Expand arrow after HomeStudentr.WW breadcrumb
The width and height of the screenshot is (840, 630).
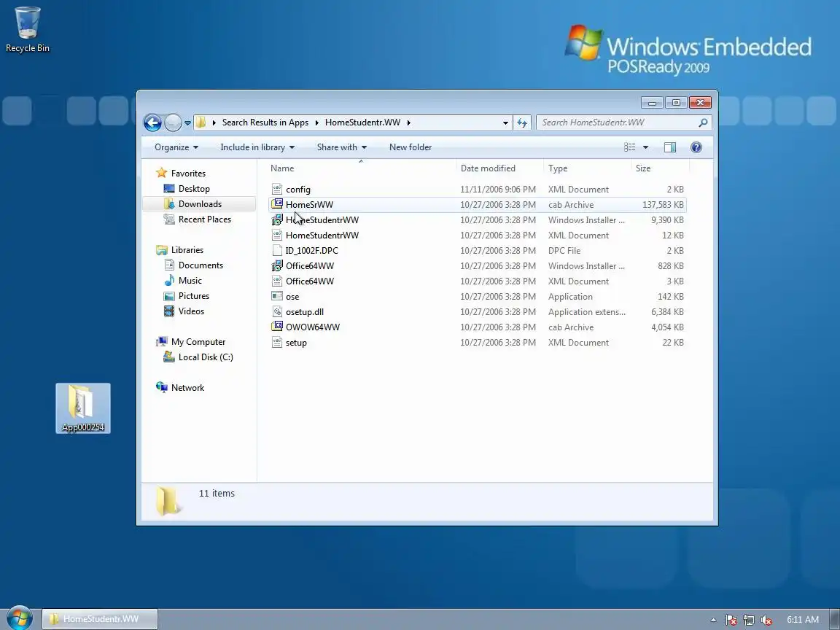pyautogui.click(x=409, y=122)
